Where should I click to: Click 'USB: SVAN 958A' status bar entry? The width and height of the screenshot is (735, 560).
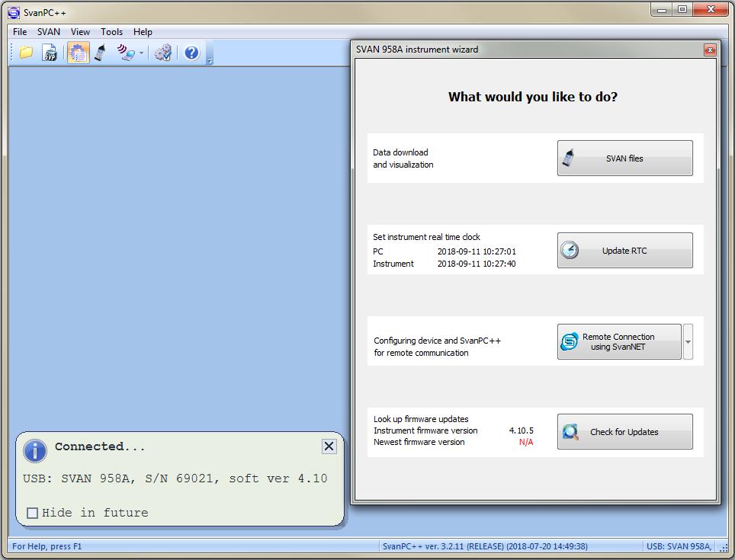pyautogui.click(x=679, y=546)
